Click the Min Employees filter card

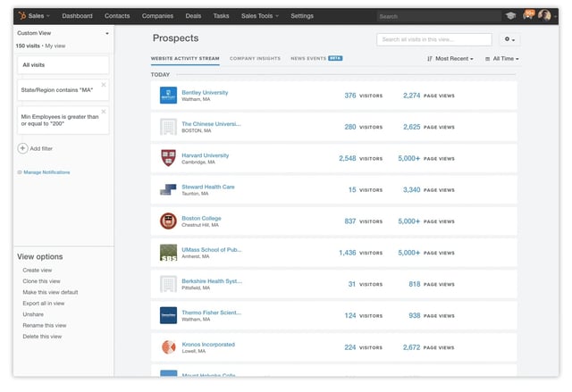pos(63,121)
